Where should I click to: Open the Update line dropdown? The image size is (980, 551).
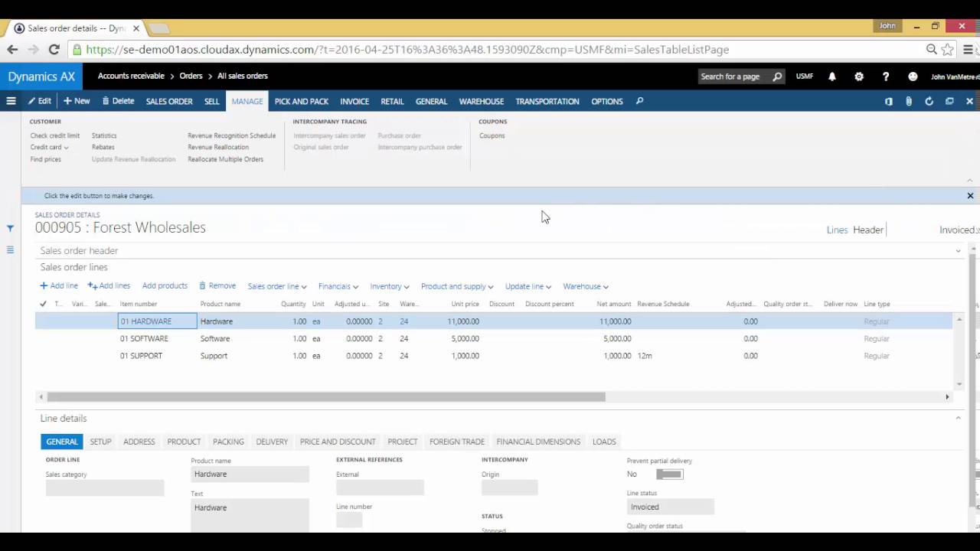click(x=528, y=286)
